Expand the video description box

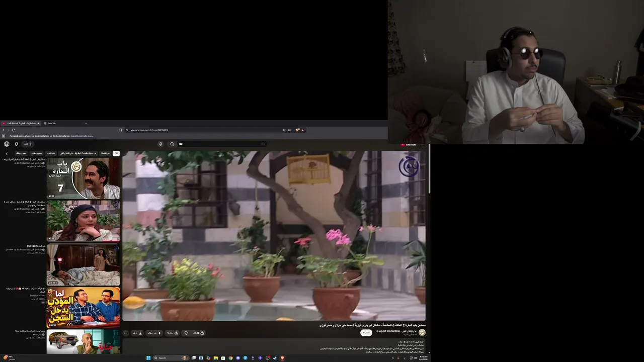[x=274, y=347]
